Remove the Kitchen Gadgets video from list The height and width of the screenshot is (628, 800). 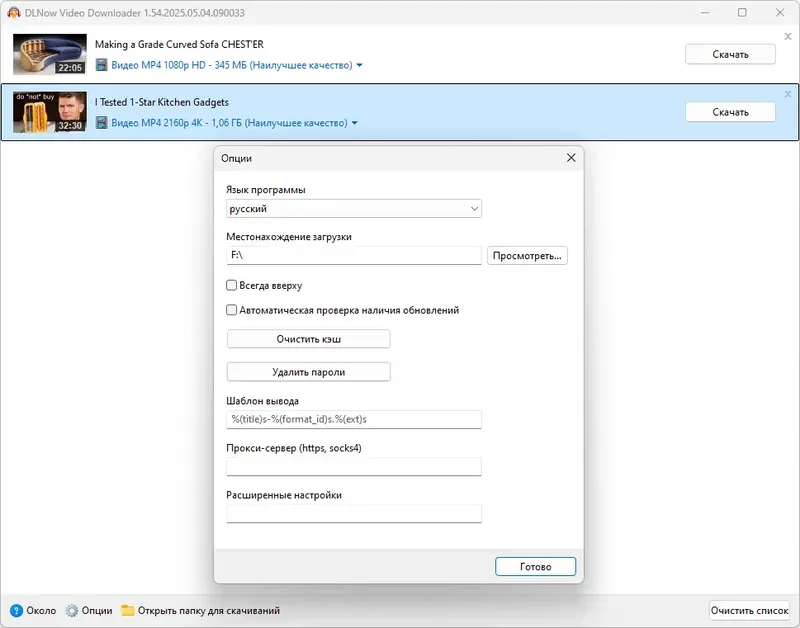point(788,94)
